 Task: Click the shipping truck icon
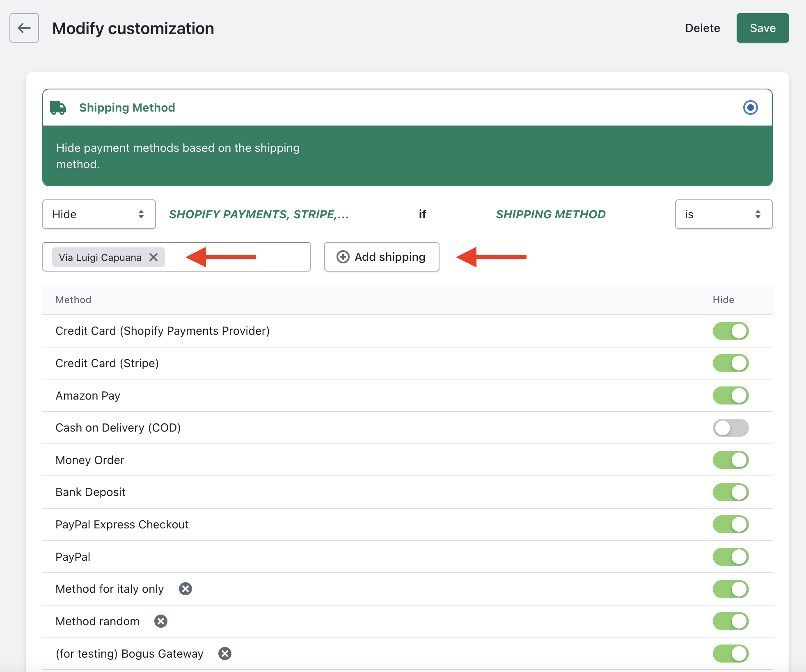58,107
